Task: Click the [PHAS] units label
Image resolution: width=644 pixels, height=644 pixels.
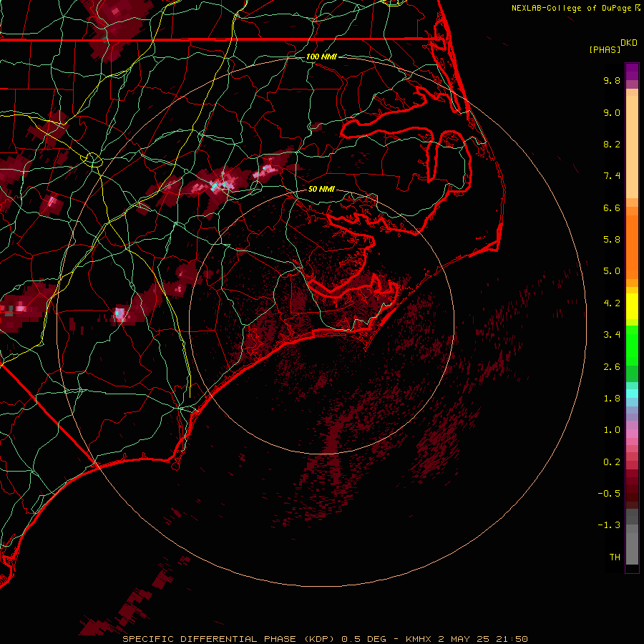Action: click(x=605, y=49)
